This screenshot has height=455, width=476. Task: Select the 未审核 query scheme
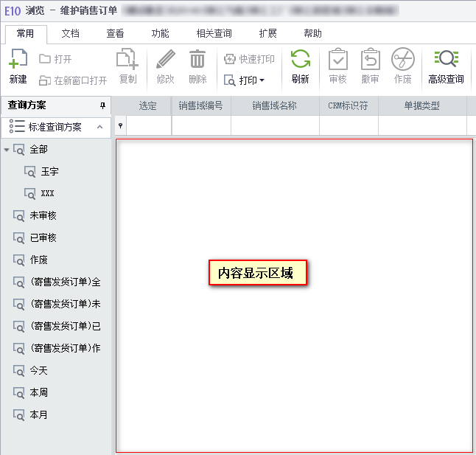(43, 216)
